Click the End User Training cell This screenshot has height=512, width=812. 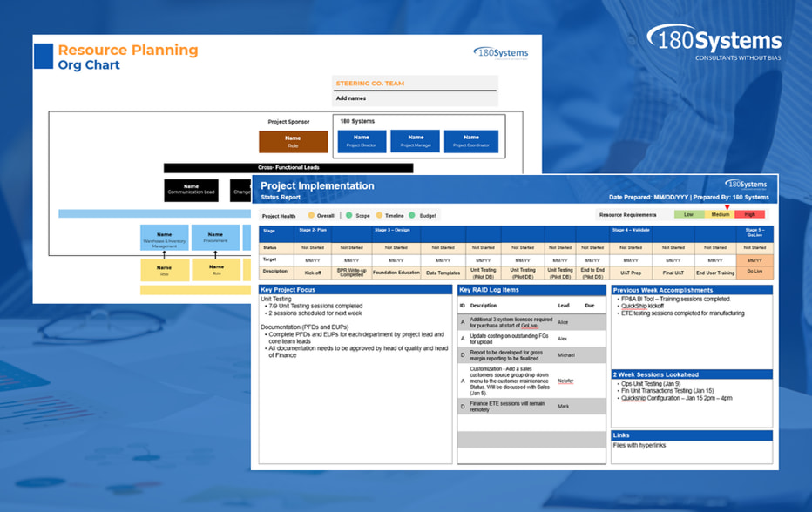coord(715,273)
